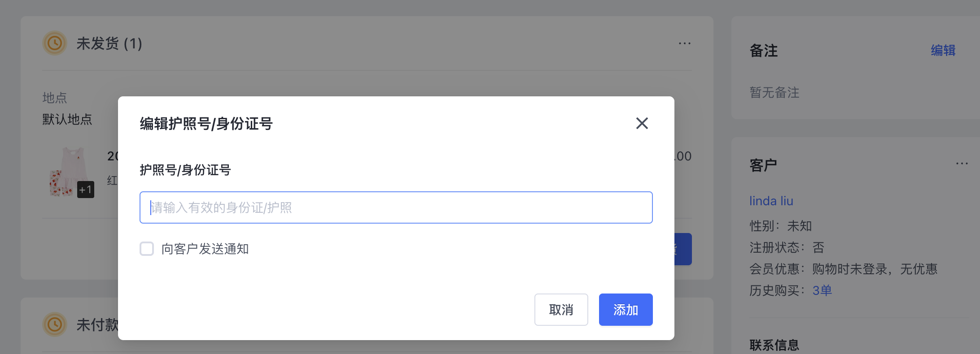Open the 客户 section more-options menu

(x=962, y=164)
